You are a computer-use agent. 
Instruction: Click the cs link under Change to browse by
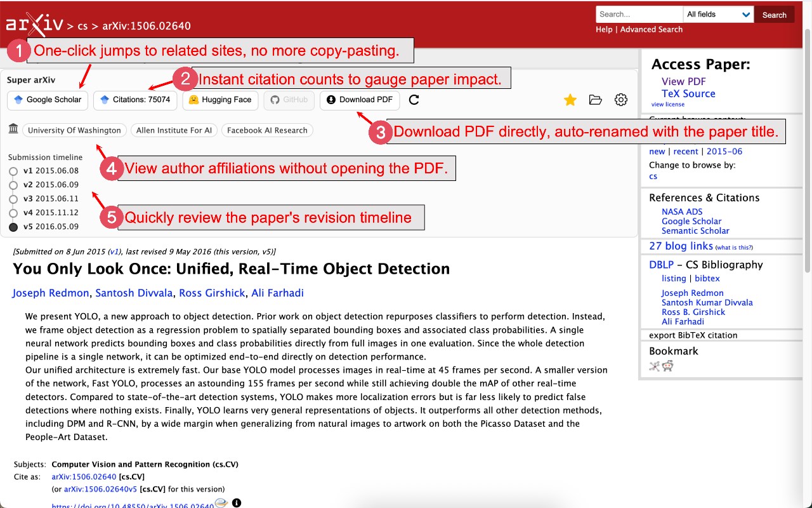coord(653,176)
